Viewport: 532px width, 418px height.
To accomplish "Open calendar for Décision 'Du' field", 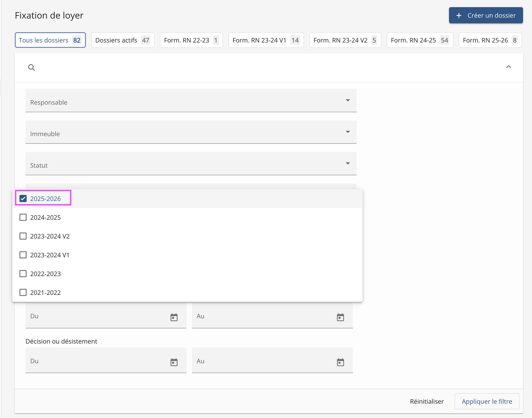I will click(x=174, y=362).
